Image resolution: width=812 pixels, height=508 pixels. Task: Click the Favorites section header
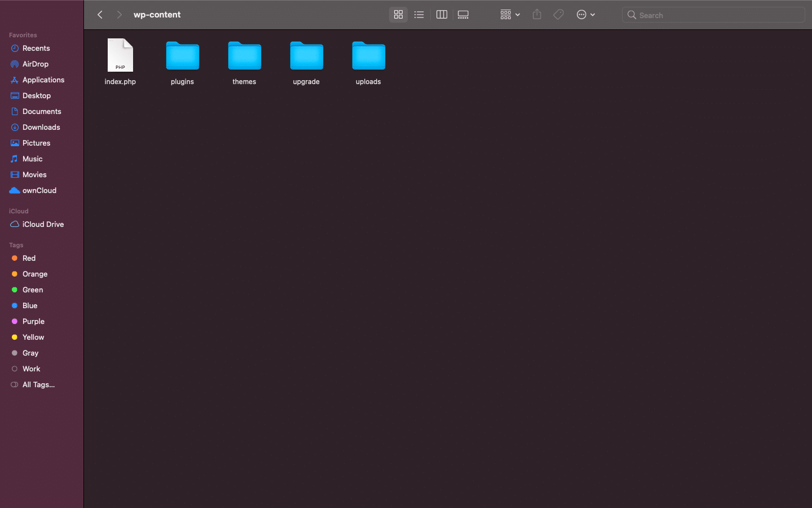click(x=23, y=35)
